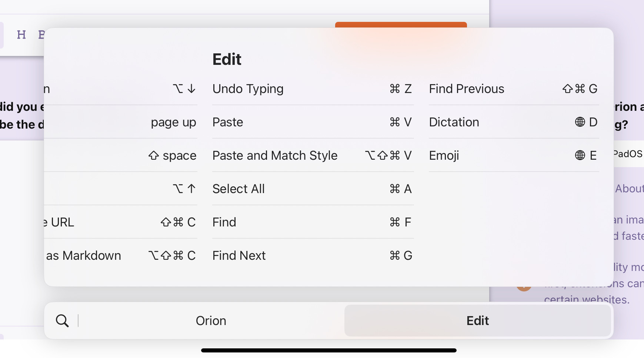
Task: Open the Emoji picker entry
Action: (x=513, y=156)
